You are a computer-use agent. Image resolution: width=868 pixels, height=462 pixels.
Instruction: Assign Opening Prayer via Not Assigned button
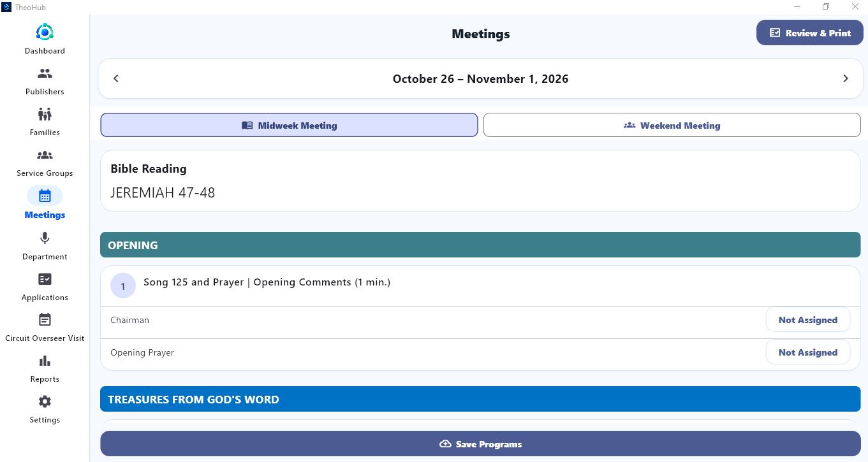[x=807, y=352]
